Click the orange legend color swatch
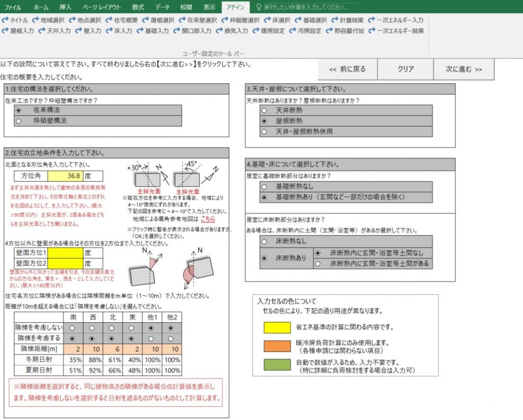 coord(277,346)
